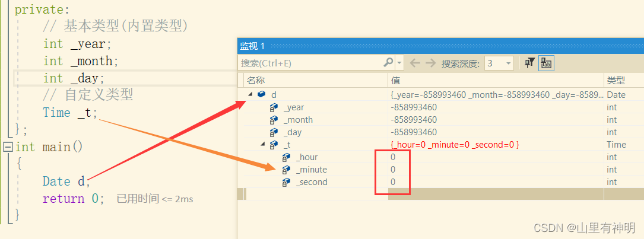Screen dimensions: 644x239
Task: Click the search magnifier icon in Watch 1
Action: (x=388, y=63)
